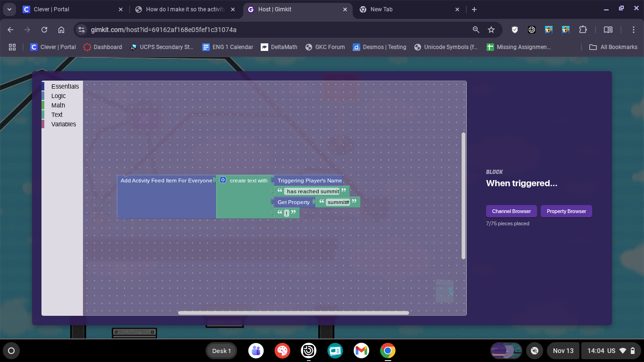
Task: Open the tab search dropdown arrow
Action: click(9, 9)
